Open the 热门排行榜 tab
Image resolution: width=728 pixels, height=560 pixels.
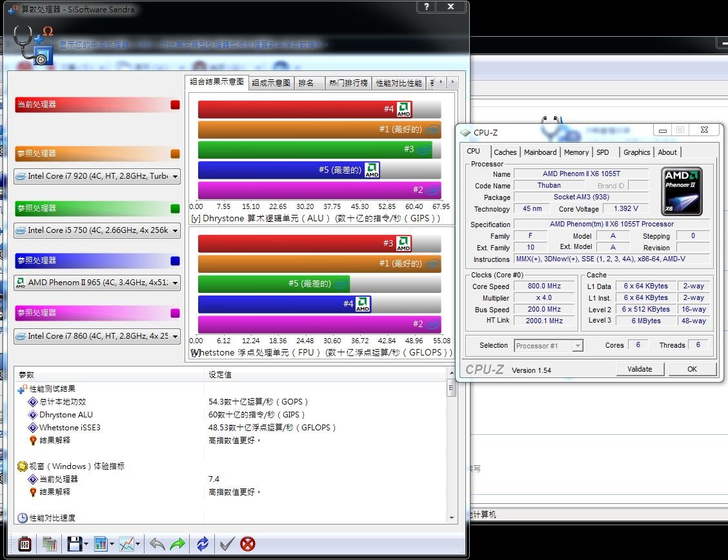349,83
